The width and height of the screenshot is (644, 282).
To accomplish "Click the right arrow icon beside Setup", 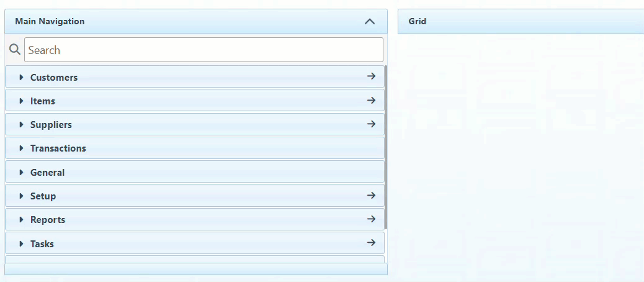I will coord(371,195).
